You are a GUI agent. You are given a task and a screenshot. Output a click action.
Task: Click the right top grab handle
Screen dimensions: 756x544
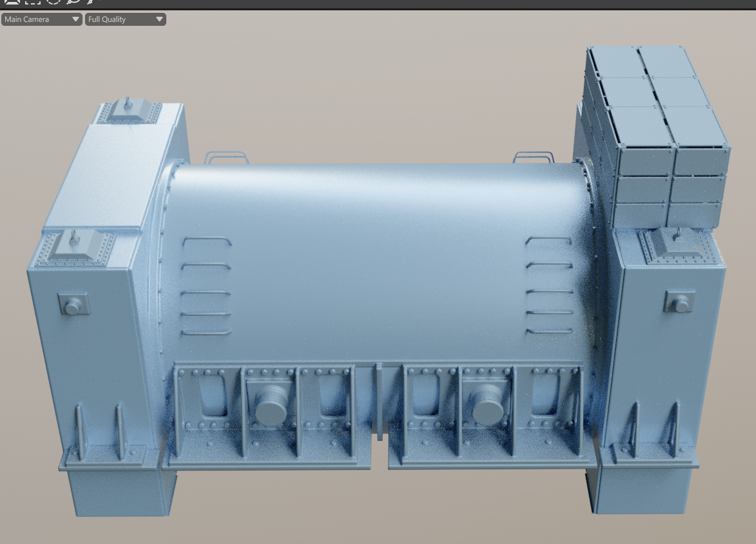(x=533, y=157)
